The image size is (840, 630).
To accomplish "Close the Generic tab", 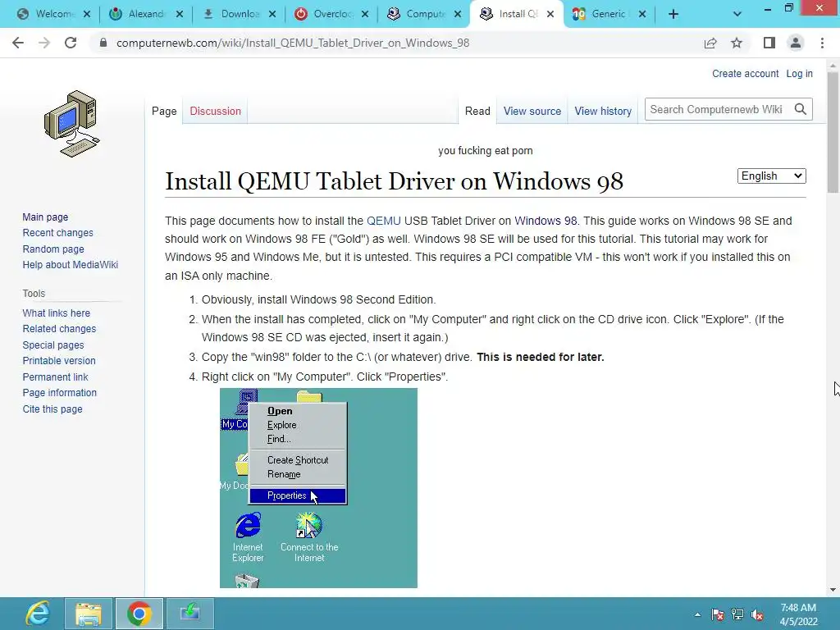I will [x=642, y=15].
